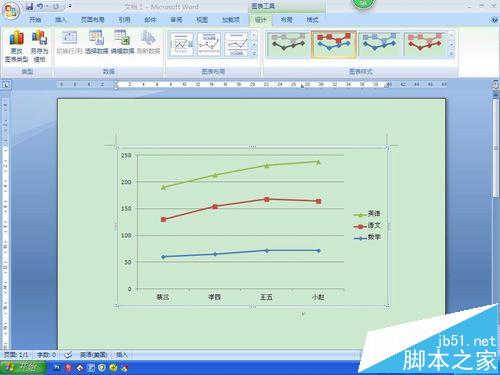Click the 王五 category axis label
This screenshot has width=500, height=375.
266,297
